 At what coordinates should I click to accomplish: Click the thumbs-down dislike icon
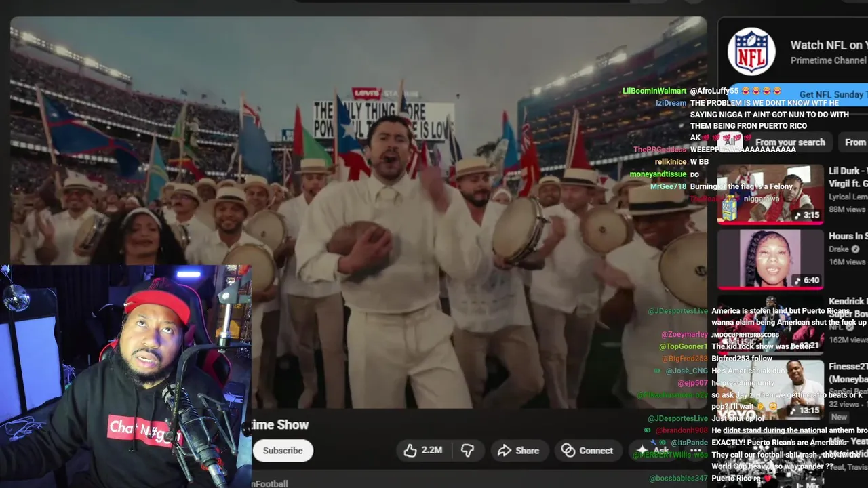467,450
